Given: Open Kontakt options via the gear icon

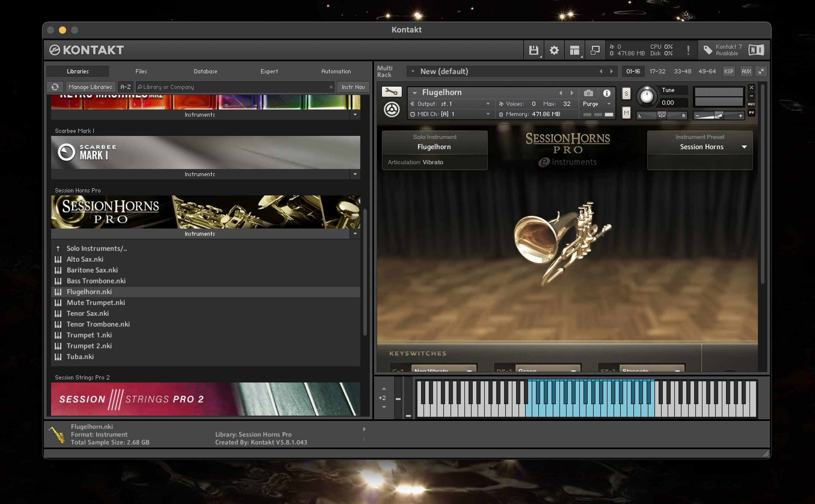Looking at the screenshot, I should click(x=554, y=50).
